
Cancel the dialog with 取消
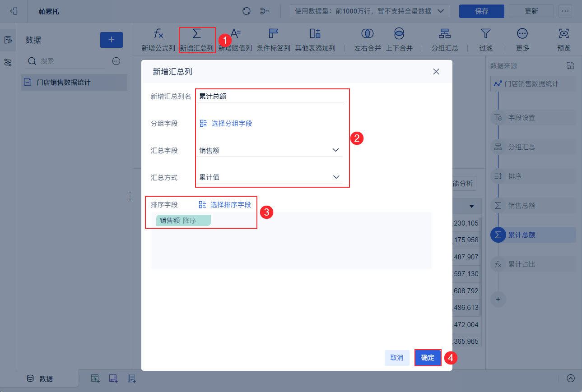pyautogui.click(x=397, y=358)
